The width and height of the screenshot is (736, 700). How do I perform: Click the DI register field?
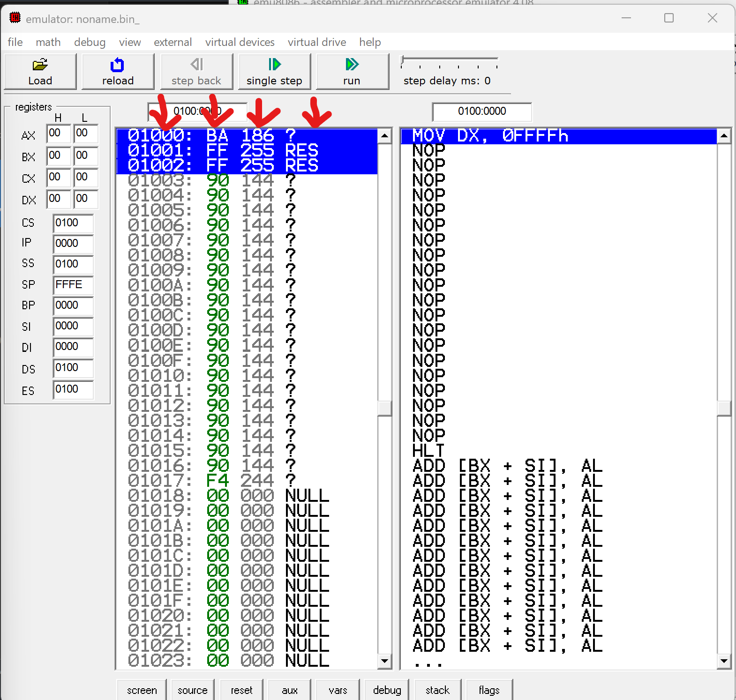[73, 347]
